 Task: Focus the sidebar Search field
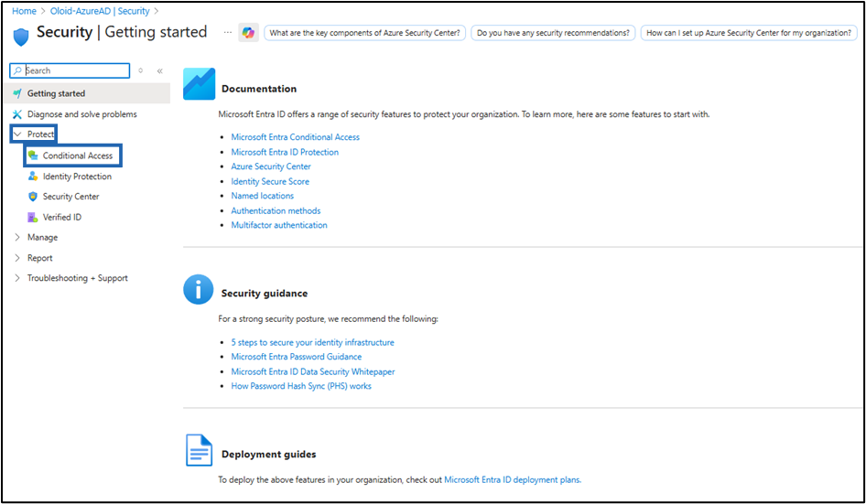pyautogui.click(x=70, y=70)
